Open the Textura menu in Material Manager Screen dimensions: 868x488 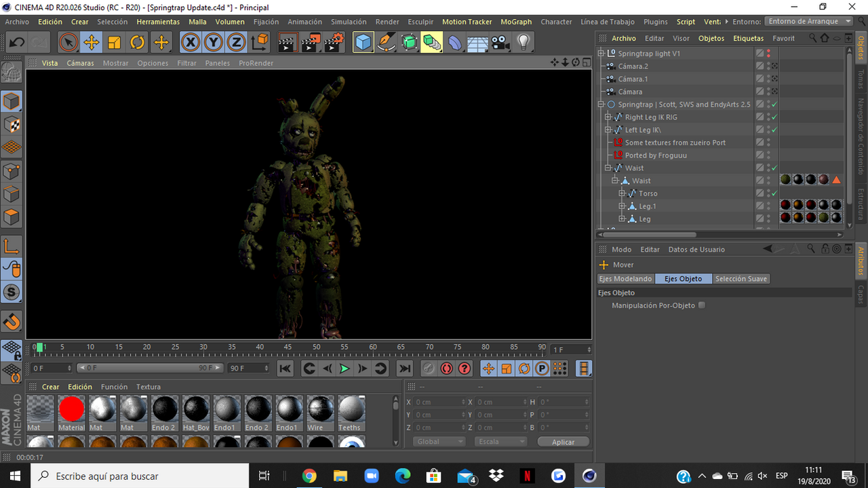pos(149,387)
